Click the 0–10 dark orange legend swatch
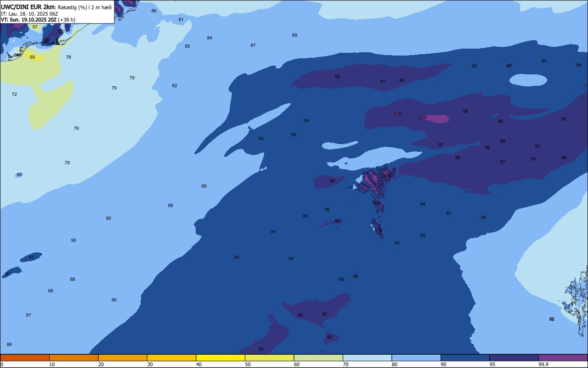Screen dimensions: 588x368 point(25,357)
